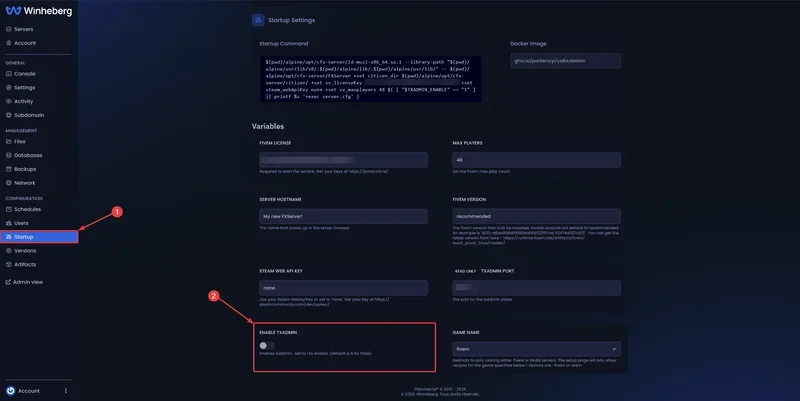The width and height of the screenshot is (800, 401).
Task: Click the Subdomain globe icon
Action: 9,115
